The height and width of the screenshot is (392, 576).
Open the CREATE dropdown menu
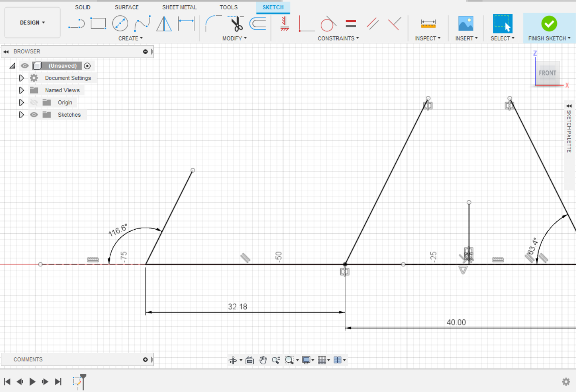coord(131,38)
